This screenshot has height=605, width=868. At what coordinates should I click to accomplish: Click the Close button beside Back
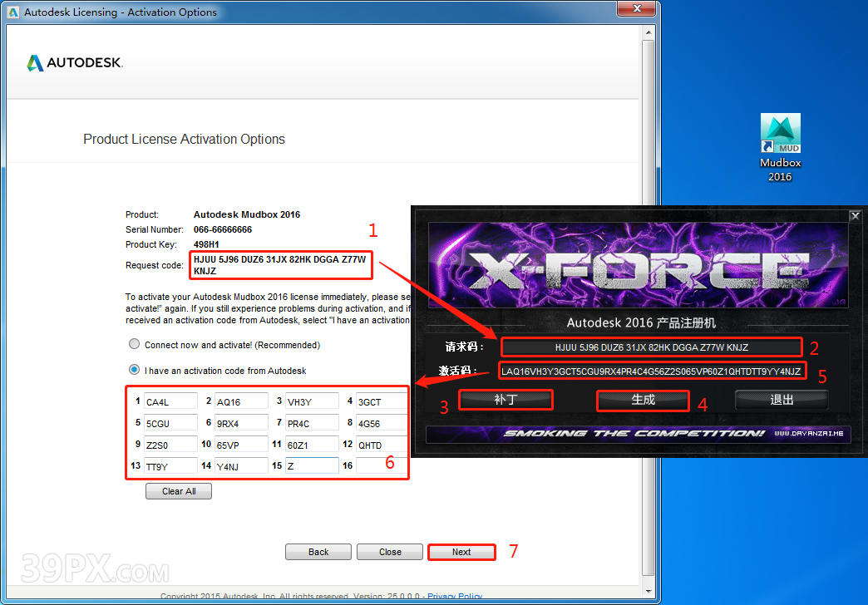pos(390,552)
